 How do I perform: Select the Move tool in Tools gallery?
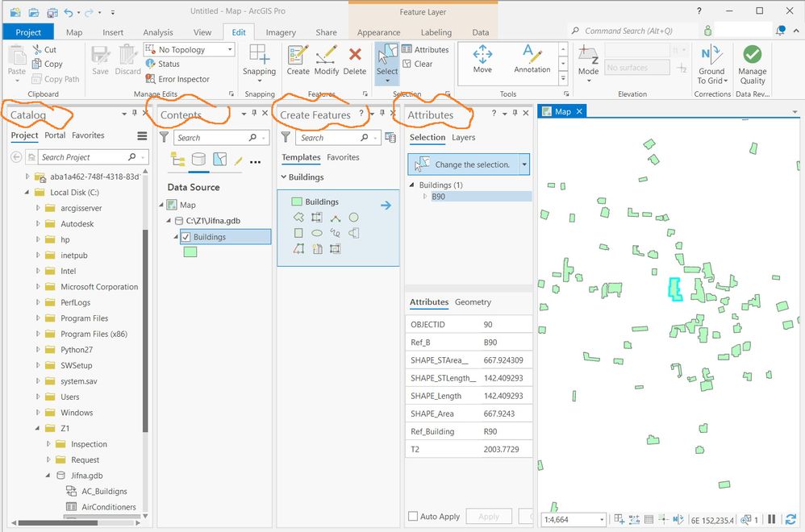pos(482,59)
